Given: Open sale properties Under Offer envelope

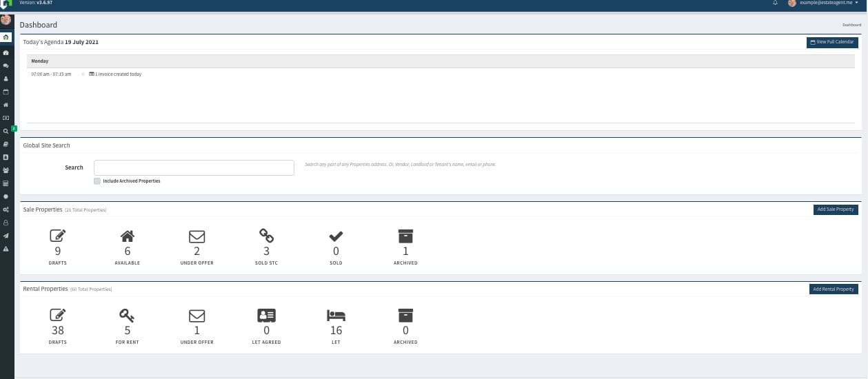Looking at the screenshot, I should (196, 236).
